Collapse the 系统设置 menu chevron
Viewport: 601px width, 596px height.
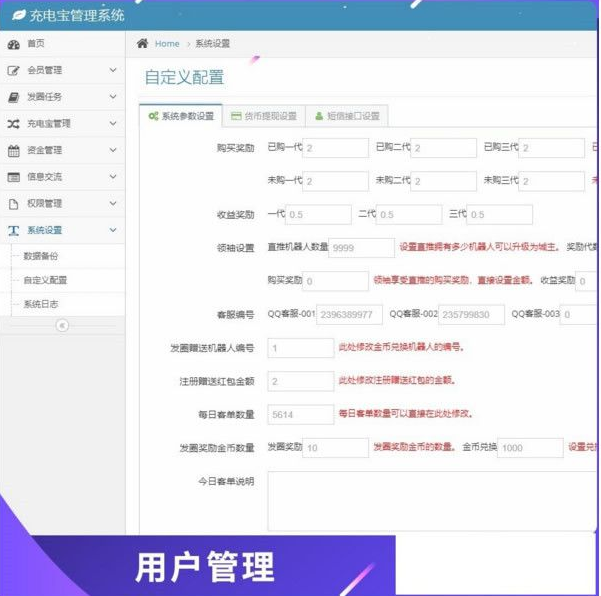112,230
